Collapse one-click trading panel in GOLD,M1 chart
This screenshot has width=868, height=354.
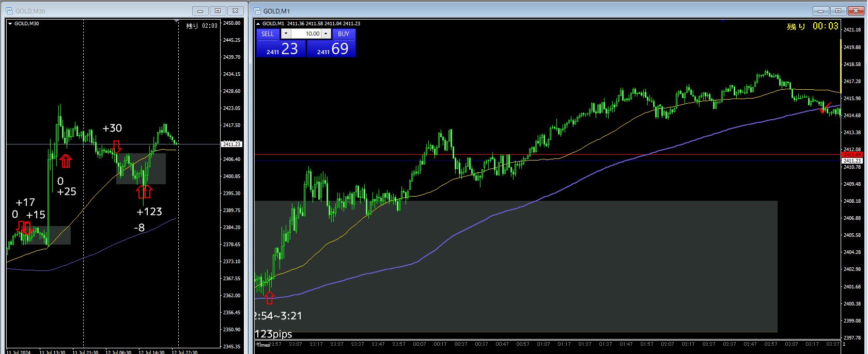[x=258, y=24]
